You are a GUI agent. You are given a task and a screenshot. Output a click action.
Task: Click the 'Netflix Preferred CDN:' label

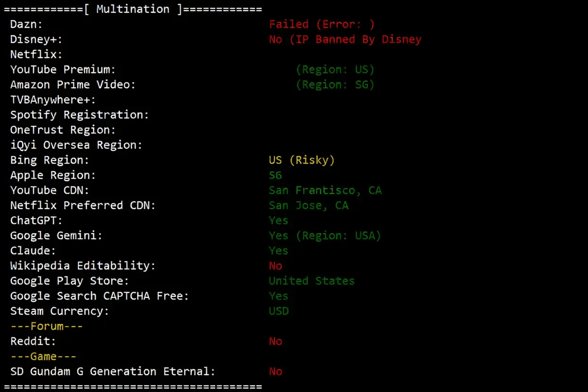pyautogui.click(x=83, y=205)
